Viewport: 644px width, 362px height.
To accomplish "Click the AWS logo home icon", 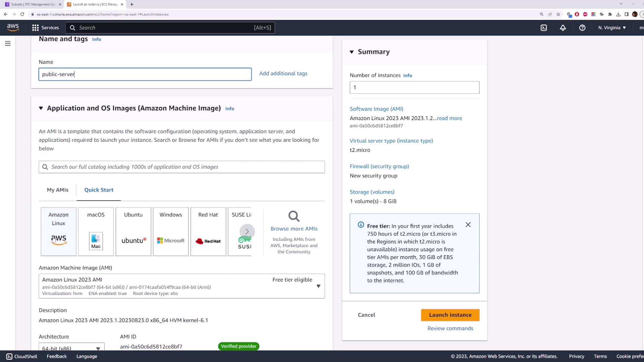I will click(x=13, y=27).
